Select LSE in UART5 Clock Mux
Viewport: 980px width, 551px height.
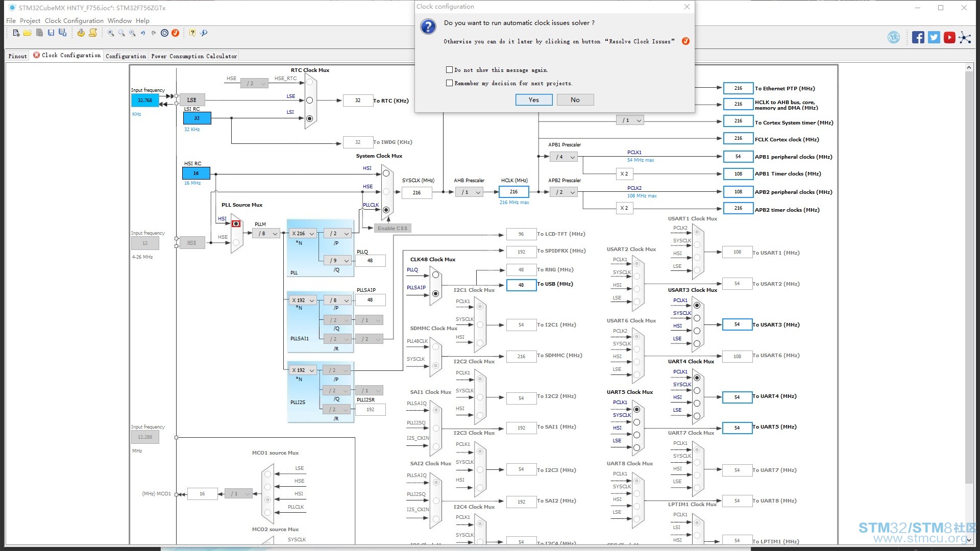click(636, 447)
